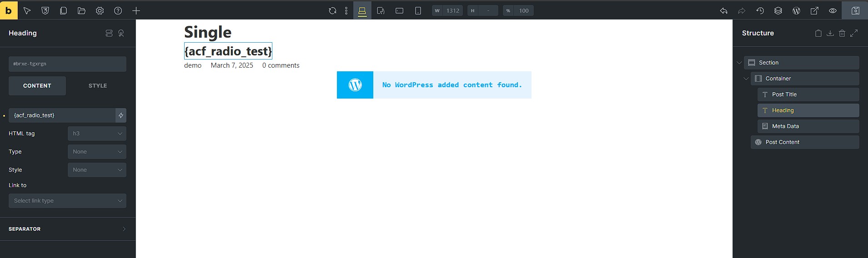Screen dimensions: 868x258
Task: Click the 0 comments meta text
Action: tap(281, 65)
